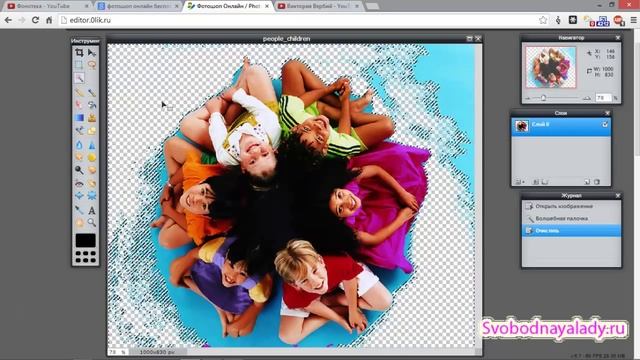Select the Red Eye Reduction tool
This screenshot has height=360, width=640.
point(79,183)
